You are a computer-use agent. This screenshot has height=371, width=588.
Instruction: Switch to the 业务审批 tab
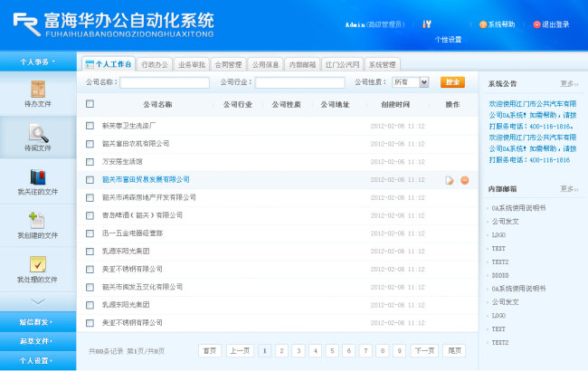[191, 64]
